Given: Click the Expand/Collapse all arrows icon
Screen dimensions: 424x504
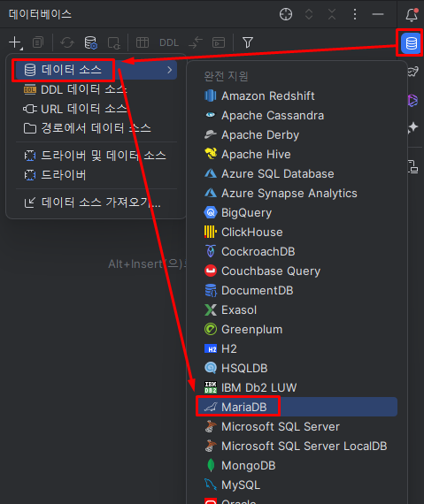Looking at the screenshot, I should (x=309, y=14).
